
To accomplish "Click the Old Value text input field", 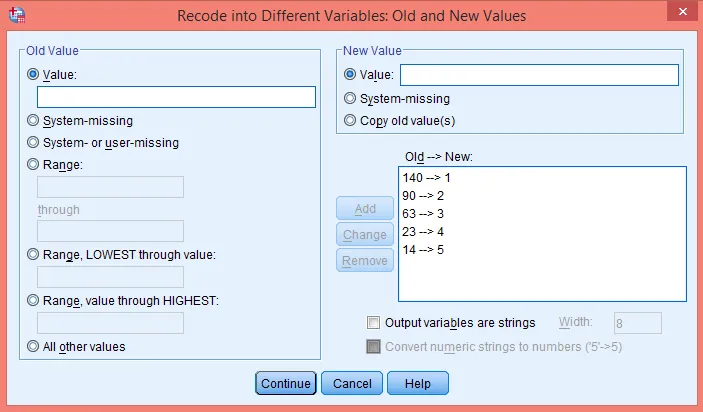I will point(176,97).
